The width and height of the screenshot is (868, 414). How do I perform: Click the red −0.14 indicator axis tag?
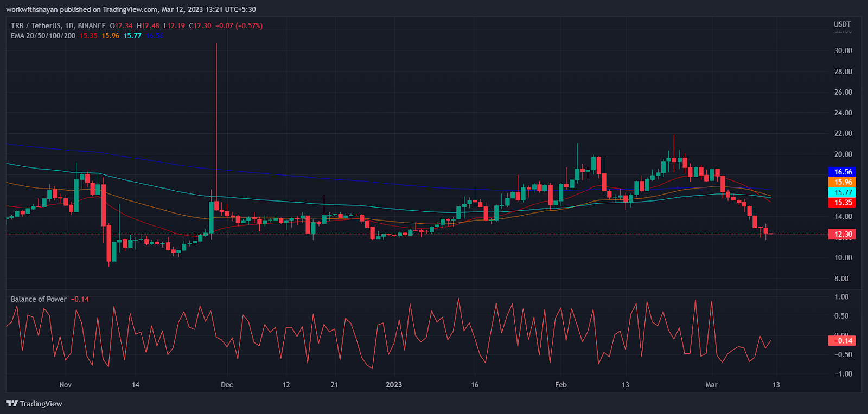[842, 341]
